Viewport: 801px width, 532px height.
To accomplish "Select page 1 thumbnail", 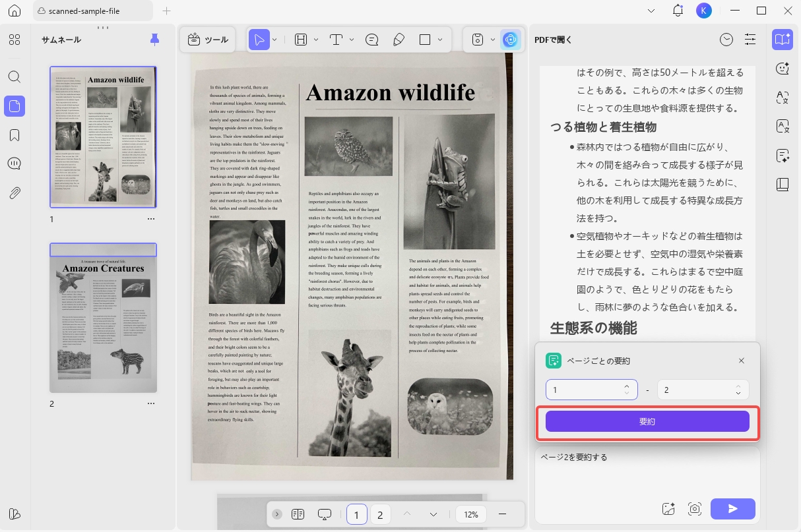I will [104, 137].
